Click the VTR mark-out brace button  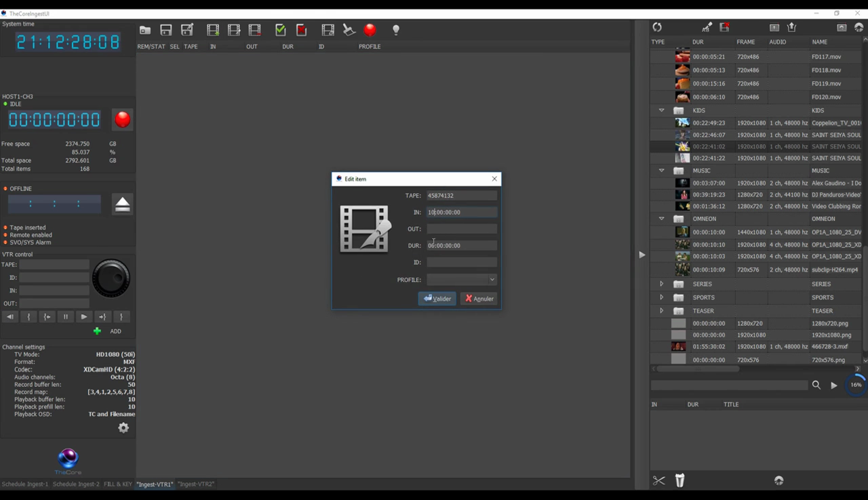point(121,316)
